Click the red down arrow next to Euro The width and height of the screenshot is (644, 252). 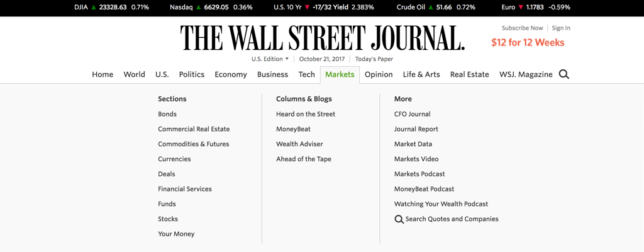point(521,7)
